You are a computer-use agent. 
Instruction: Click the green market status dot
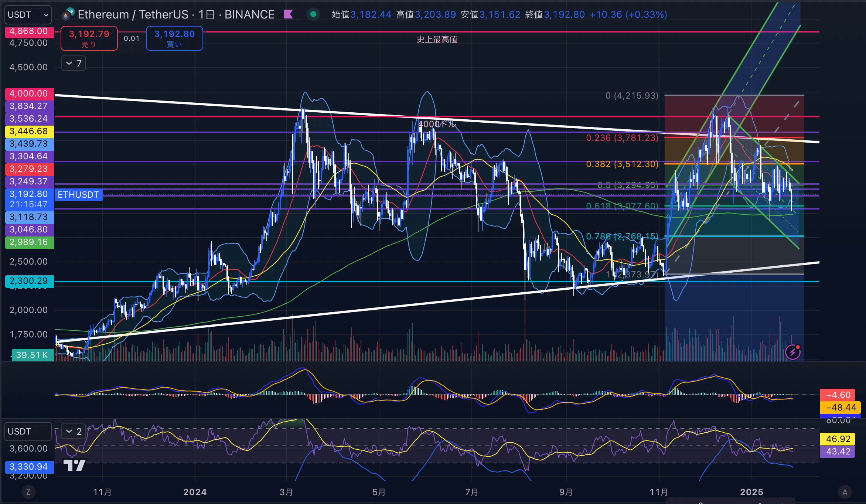point(313,14)
